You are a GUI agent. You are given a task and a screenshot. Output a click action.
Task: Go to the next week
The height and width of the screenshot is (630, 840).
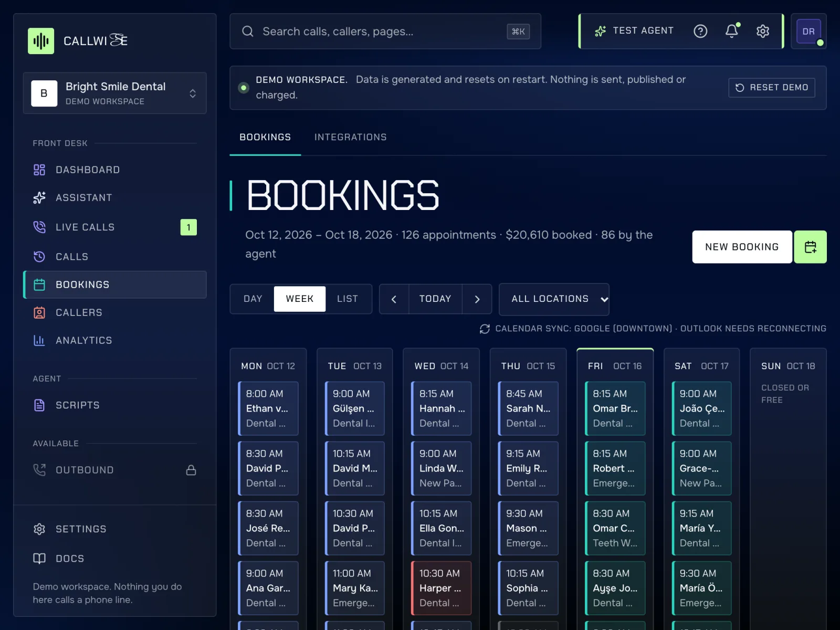tap(477, 299)
